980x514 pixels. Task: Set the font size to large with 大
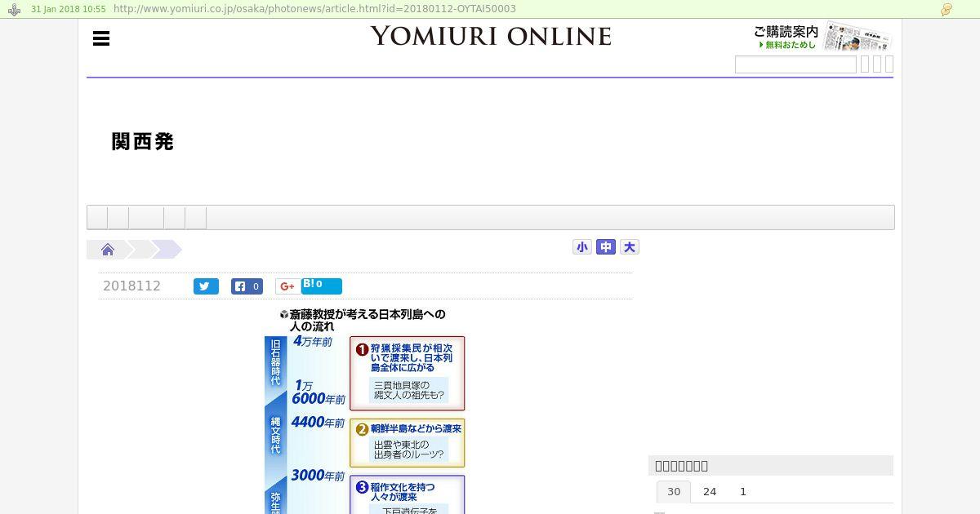point(630,247)
